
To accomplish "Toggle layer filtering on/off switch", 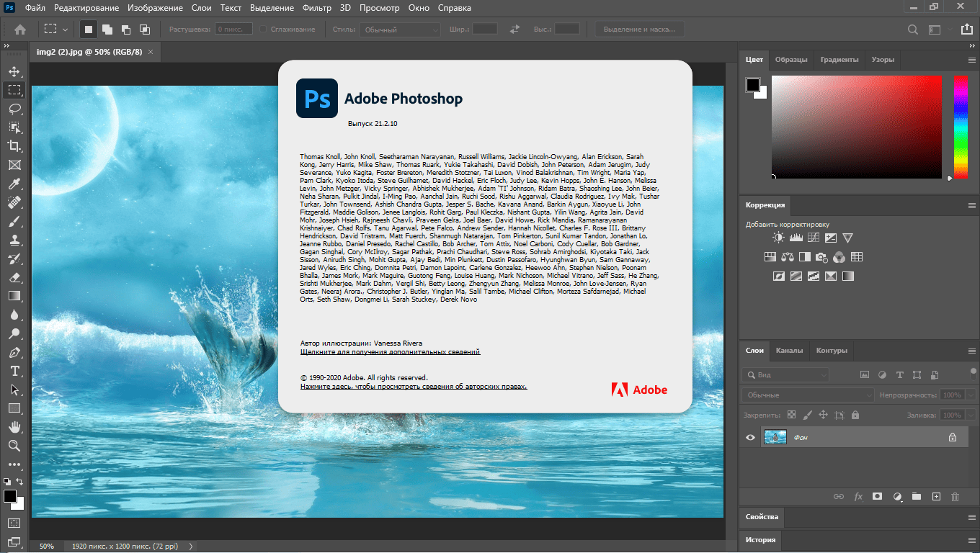I will (x=974, y=374).
